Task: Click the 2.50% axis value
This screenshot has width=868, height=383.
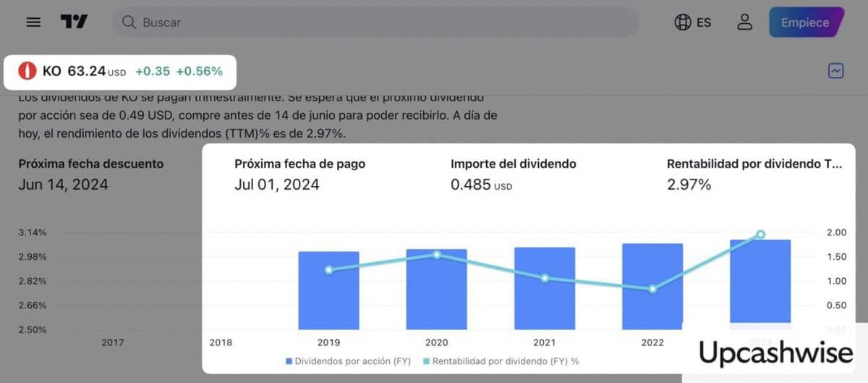Action: (x=33, y=329)
